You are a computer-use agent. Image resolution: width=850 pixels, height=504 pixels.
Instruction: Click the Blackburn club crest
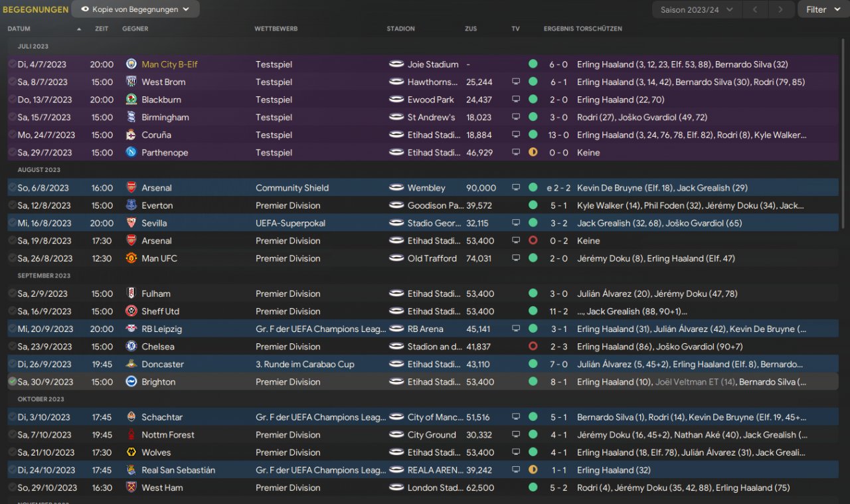pos(131,100)
